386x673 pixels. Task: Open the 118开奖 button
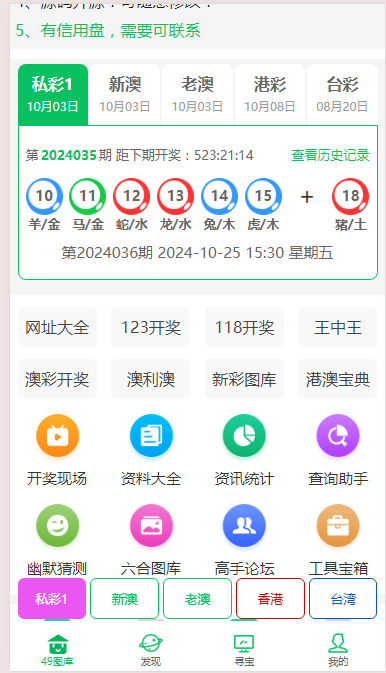[244, 327]
